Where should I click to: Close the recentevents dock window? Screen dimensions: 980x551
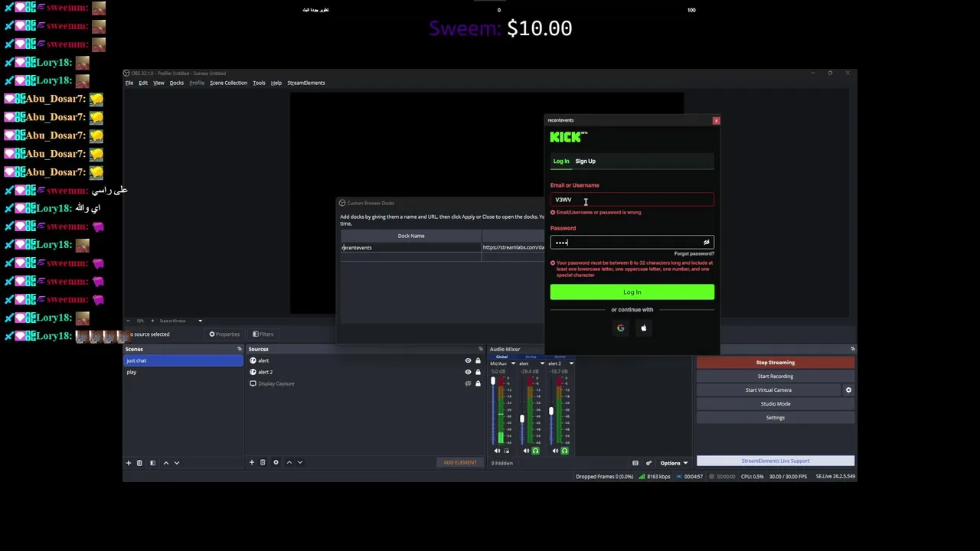coord(716,120)
